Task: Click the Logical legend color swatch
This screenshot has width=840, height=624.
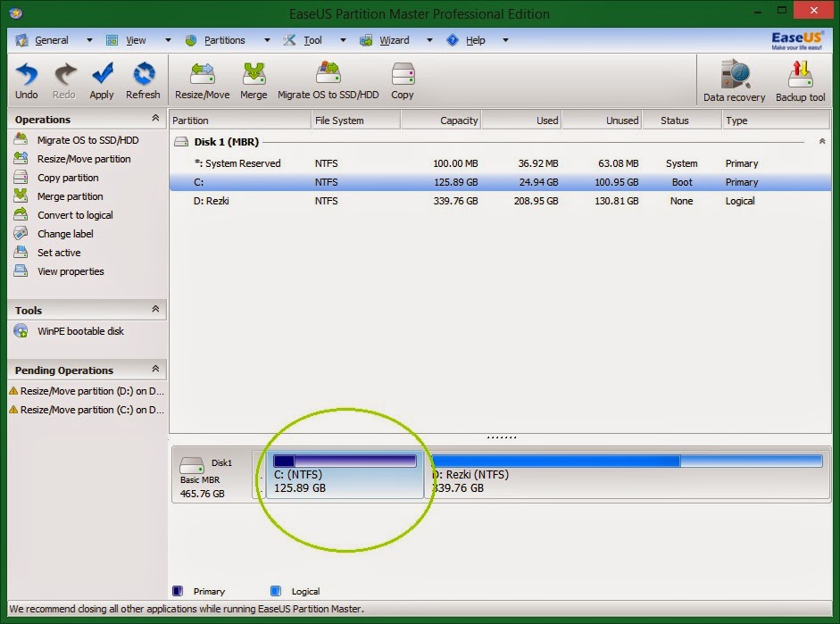Action: coord(275,591)
